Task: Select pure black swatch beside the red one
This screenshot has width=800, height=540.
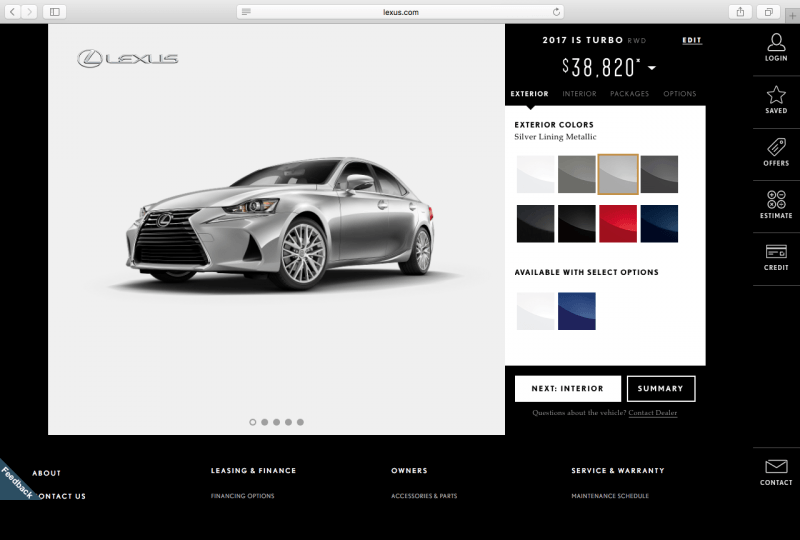Action: point(577,224)
